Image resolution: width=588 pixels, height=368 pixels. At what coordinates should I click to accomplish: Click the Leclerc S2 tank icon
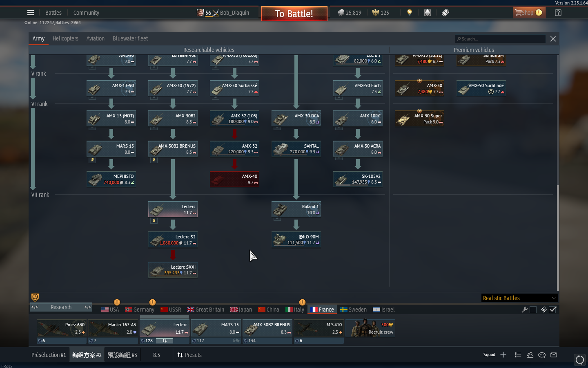157,240
